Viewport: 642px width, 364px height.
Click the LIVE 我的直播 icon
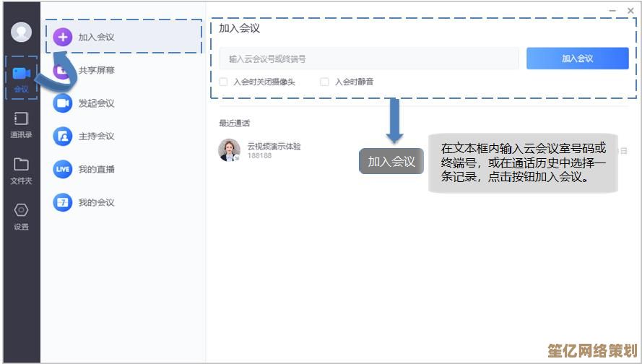click(63, 169)
